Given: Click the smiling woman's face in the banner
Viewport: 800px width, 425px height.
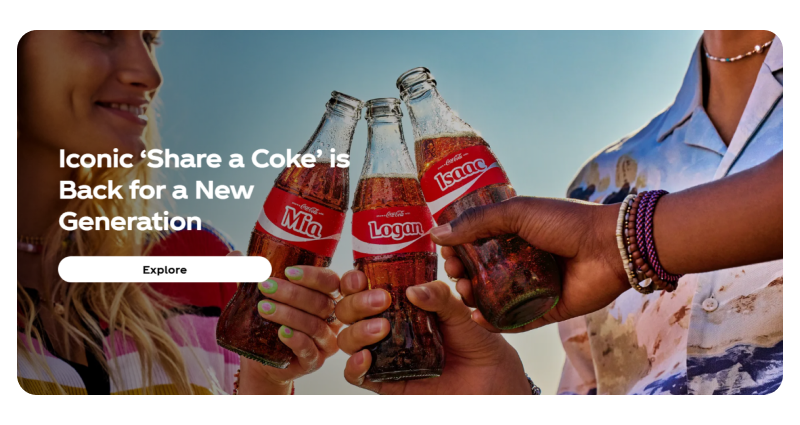Looking at the screenshot, I should (102, 87).
